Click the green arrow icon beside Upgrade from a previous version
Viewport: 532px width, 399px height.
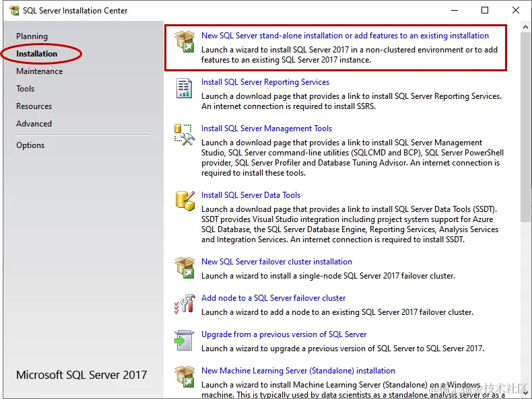[185, 340]
